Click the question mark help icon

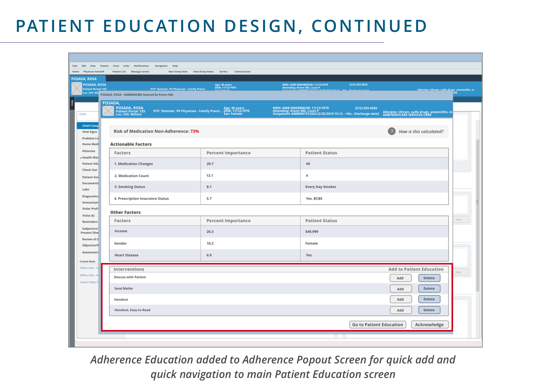[391, 131]
